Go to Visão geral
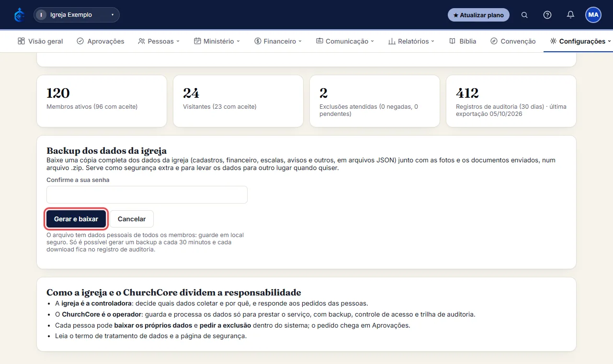Screen dimensions: 613x364 [40, 41]
